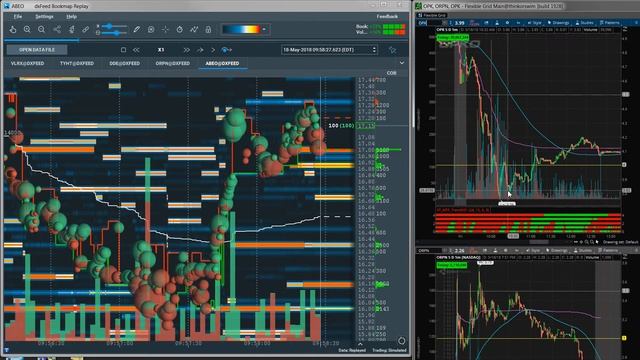Click the date-time stepper arrows
The image size is (640, 360).
(x=374, y=50)
